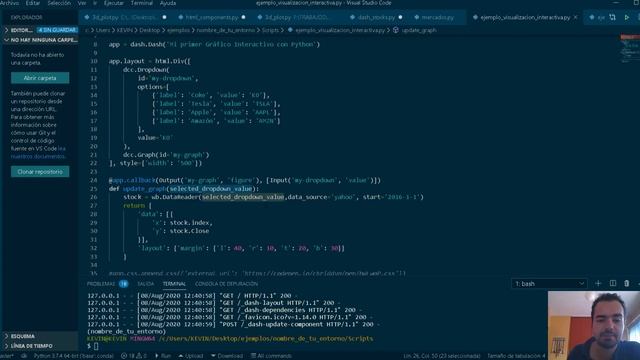Run Python file with the play icon
Image resolution: width=640 pixels, height=360 pixels.
pyautogui.click(x=627, y=17)
